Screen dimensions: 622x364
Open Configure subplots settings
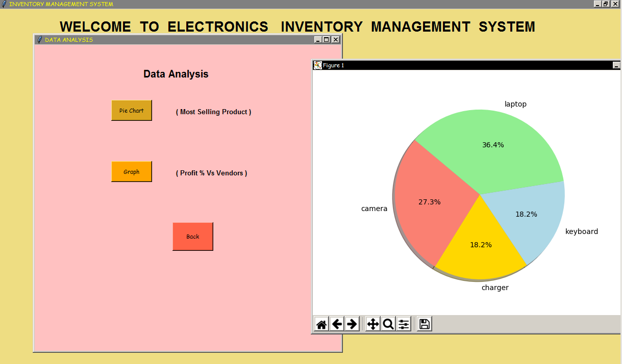pyautogui.click(x=404, y=324)
